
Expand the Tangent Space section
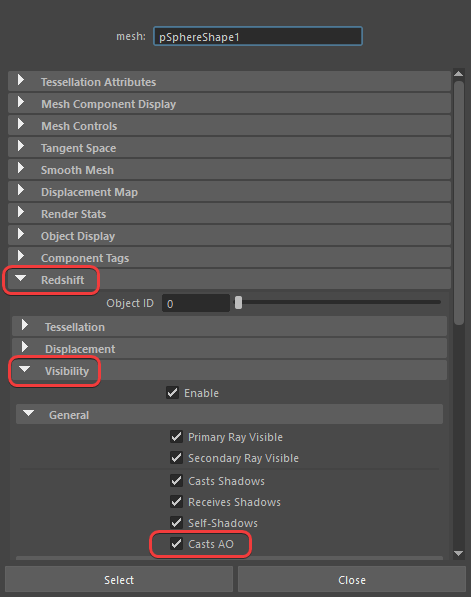(21, 147)
